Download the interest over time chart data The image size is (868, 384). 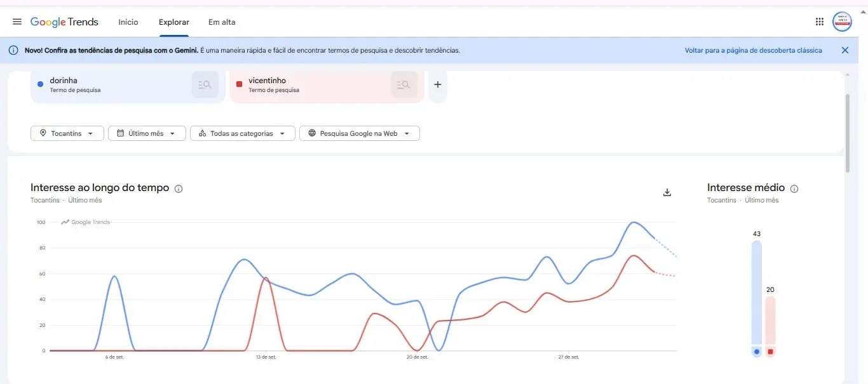pos(667,192)
